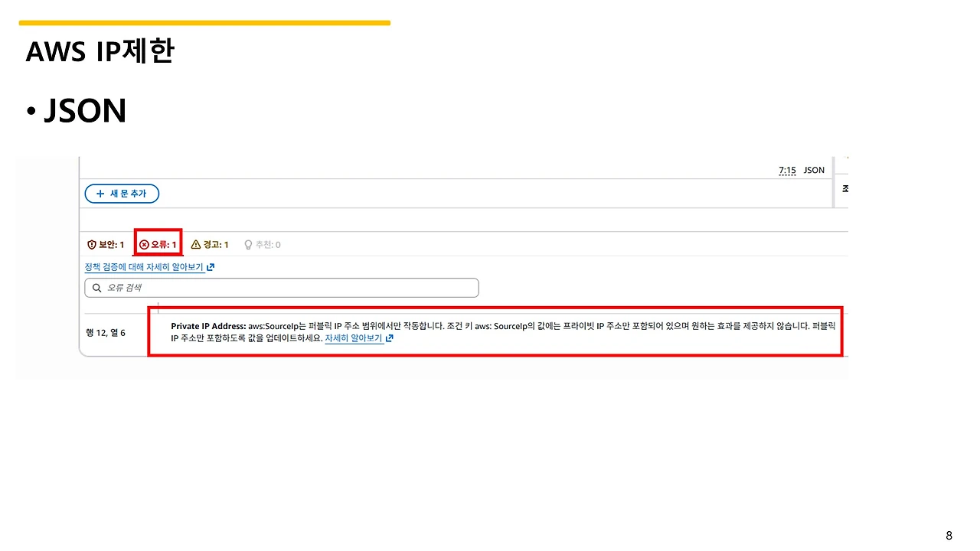
Task: Click the warning triangle icon beside 경고: 1
Action: (x=196, y=245)
